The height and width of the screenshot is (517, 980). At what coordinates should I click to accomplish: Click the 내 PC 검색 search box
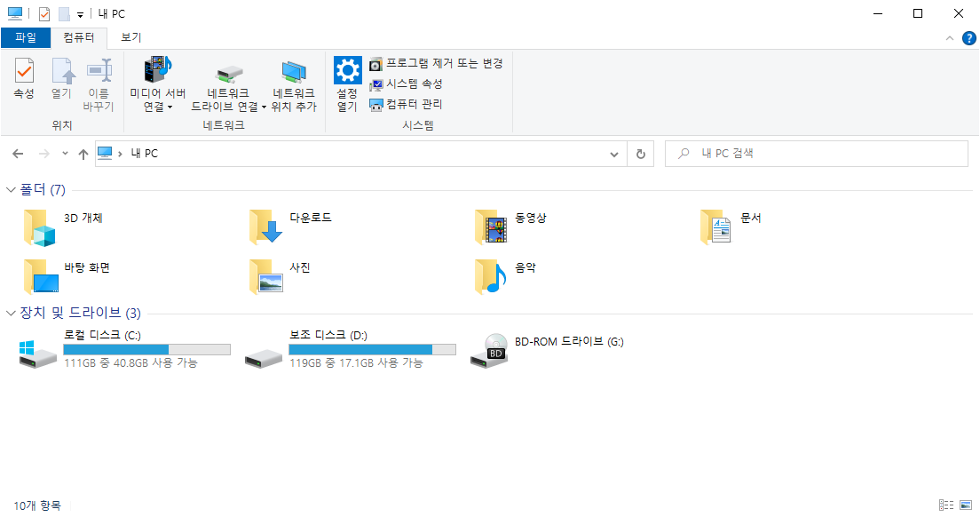(x=817, y=154)
